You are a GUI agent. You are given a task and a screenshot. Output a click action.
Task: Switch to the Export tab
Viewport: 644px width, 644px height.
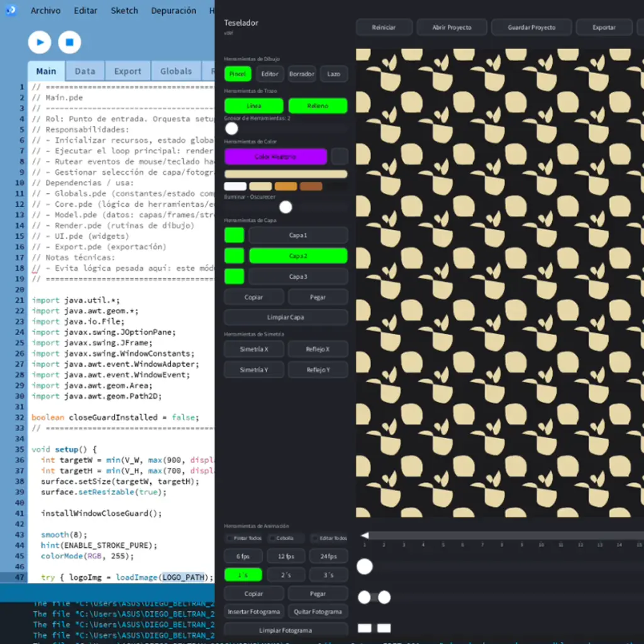click(127, 71)
